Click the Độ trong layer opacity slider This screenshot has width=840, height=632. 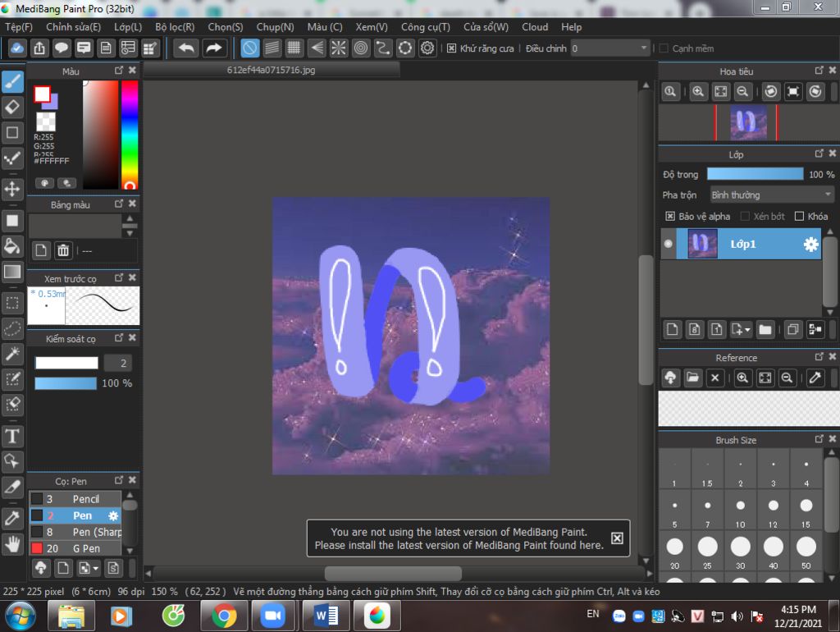pyautogui.click(x=755, y=174)
